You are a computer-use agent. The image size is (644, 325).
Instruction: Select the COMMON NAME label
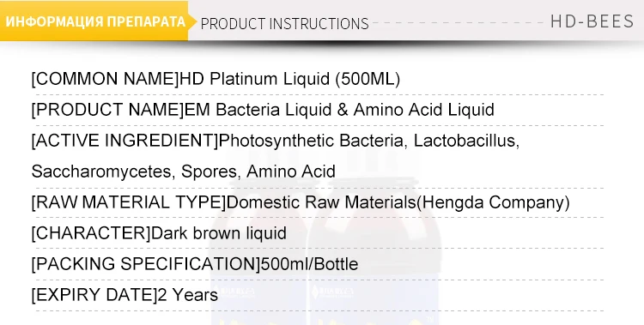pos(106,79)
